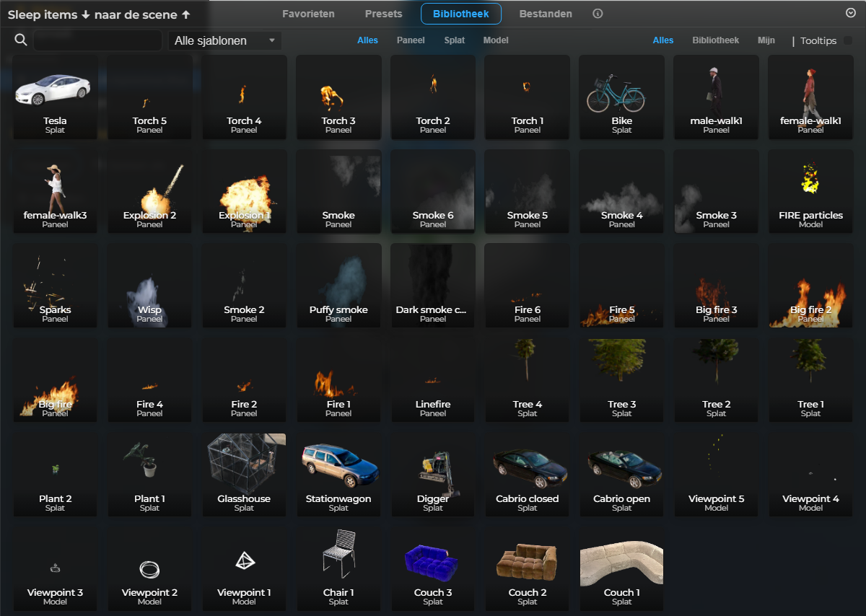Select the Stationwagon thumbnail
Viewport: 866px width, 616px height.
point(338,475)
